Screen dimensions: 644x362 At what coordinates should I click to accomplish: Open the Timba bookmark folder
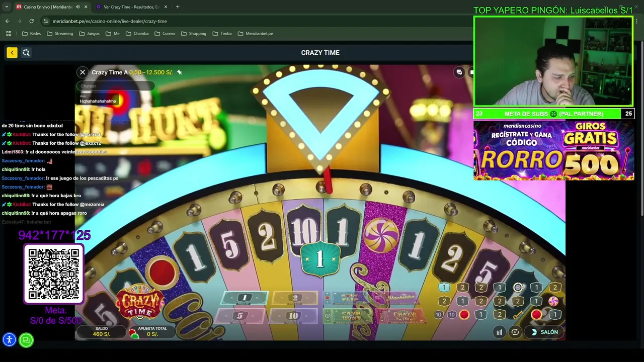click(x=222, y=34)
